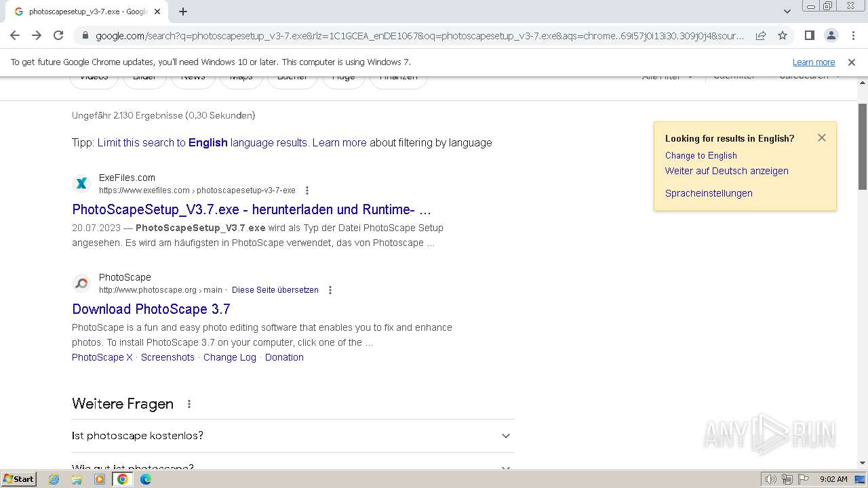Image resolution: width=868 pixels, height=488 pixels.
Task: Select Chrome icon in the taskbar
Action: tap(123, 479)
